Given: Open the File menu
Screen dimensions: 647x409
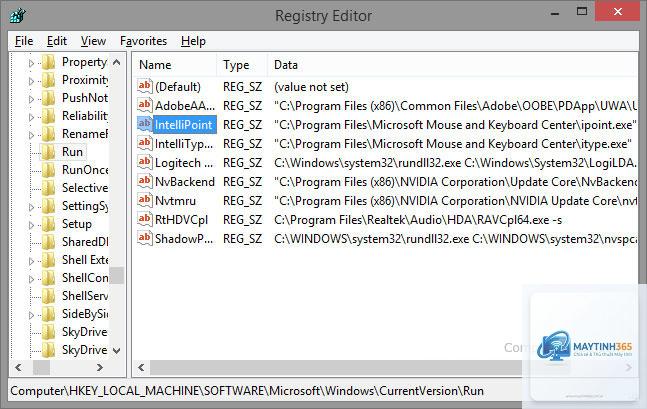Looking at the screenshot, I should (24, 41).
